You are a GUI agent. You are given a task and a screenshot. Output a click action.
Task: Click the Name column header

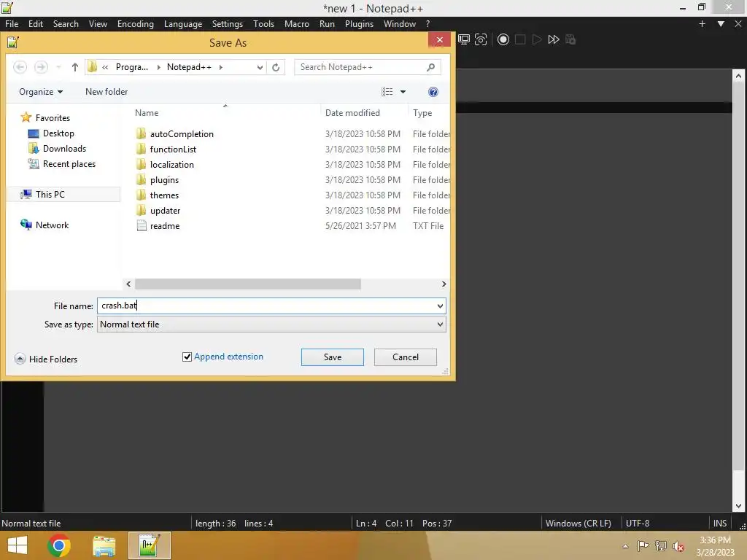(x=146, y=113)
